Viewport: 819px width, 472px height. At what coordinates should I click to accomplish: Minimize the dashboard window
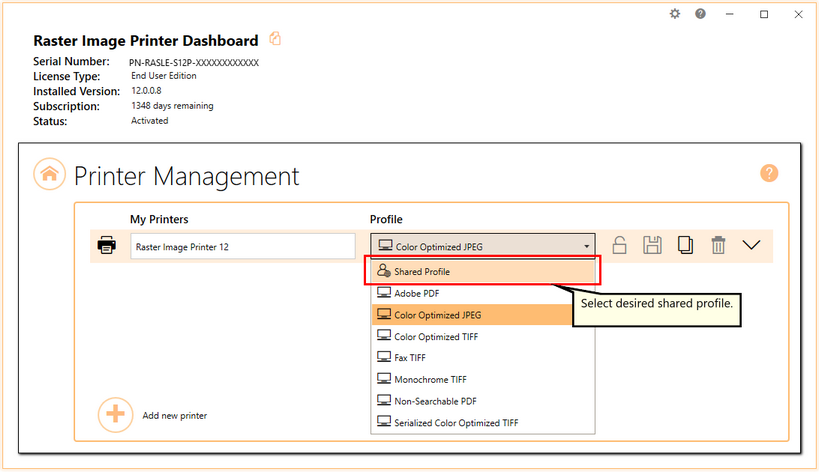pos(730,14)
